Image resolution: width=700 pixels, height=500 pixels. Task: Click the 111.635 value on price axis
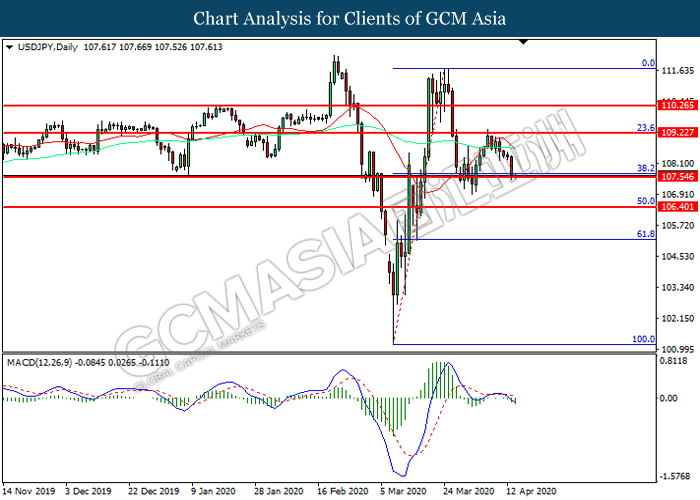coord(678,71)
